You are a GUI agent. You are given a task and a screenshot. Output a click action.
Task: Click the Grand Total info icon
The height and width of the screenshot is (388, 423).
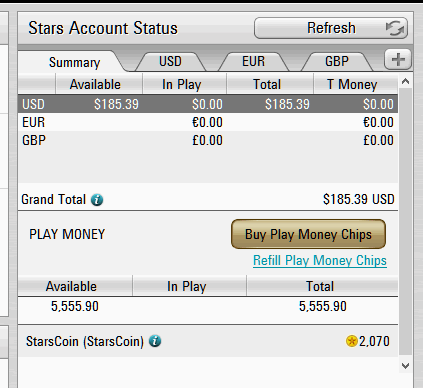point(97,200)
